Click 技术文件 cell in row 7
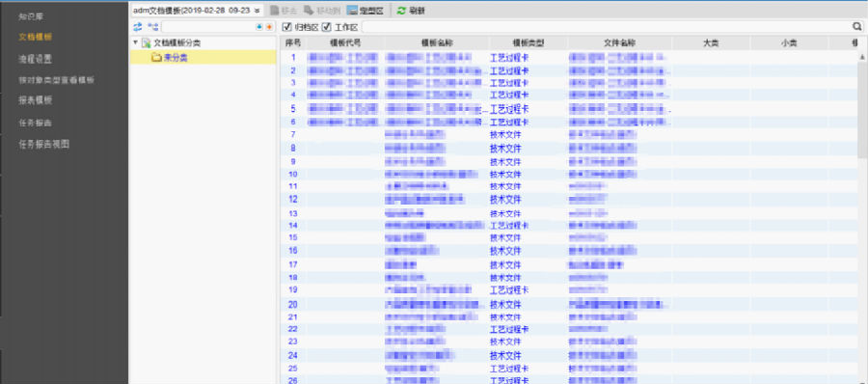Screen dimensions: 868x384 coord(505,134)
